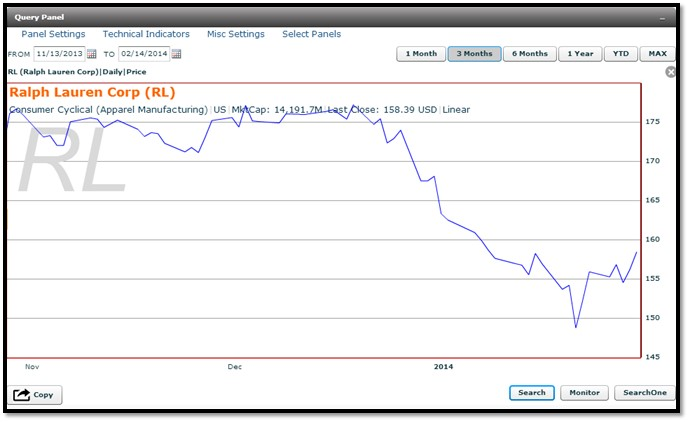Expand Misc Settings menu
The image size is (689, 422).
pyautogui.click(x=236, y=34)
